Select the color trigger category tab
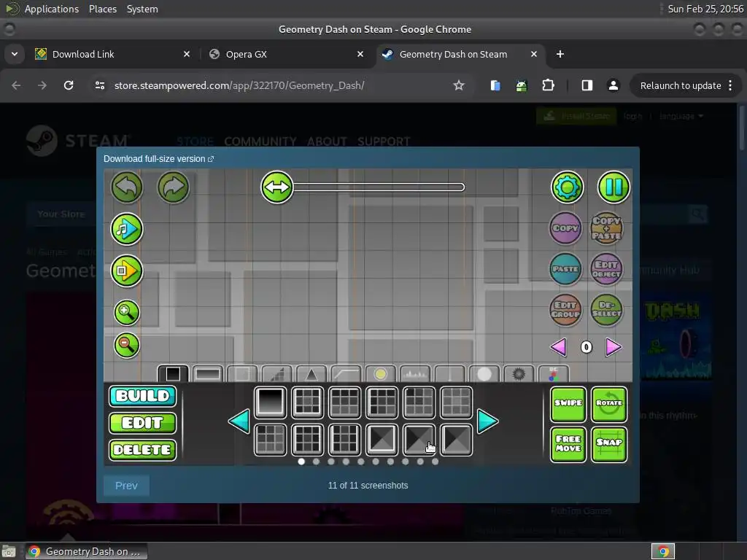Screen dimensions: 747x560 [x=553, y=374]
